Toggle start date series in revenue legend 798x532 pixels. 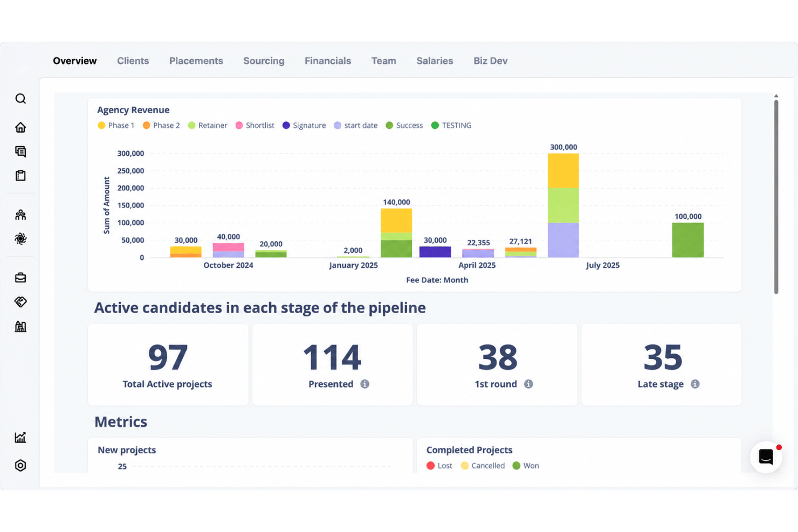(x=356, y=125)
